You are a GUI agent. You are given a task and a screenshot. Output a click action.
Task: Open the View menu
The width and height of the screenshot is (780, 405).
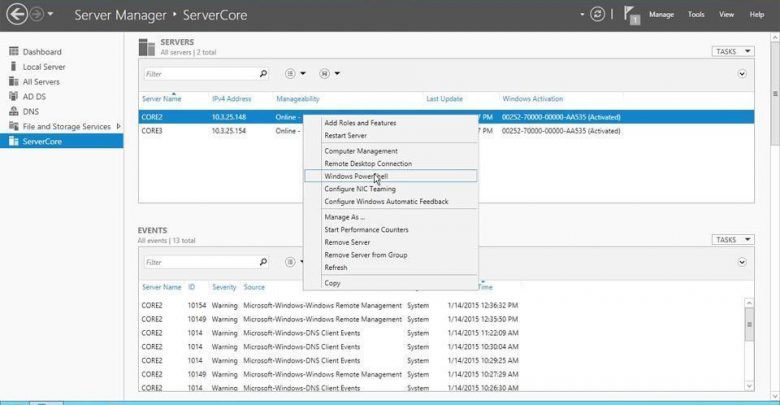pos(726,14)
